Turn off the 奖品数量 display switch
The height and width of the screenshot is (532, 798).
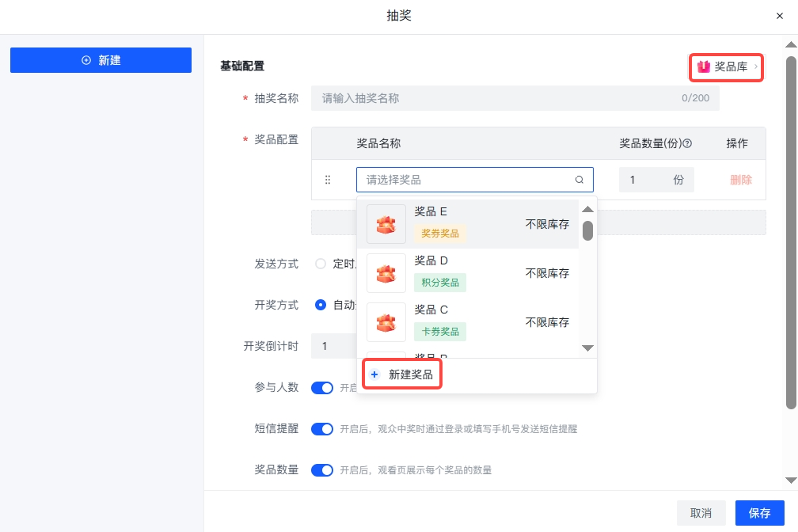click(x=322, y=470)
